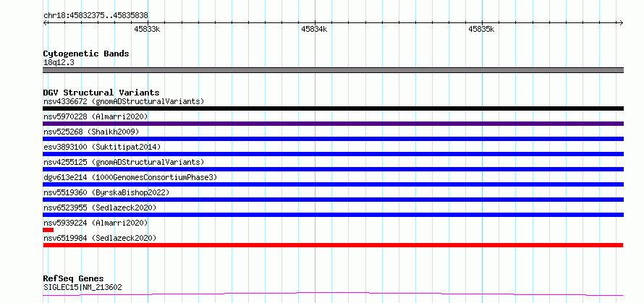This screenshot has height=303, width=644.
Task: Open dgv613e214 (1000GenomesConsortiumPhase3) label
Action: click(x=130, y=177)
